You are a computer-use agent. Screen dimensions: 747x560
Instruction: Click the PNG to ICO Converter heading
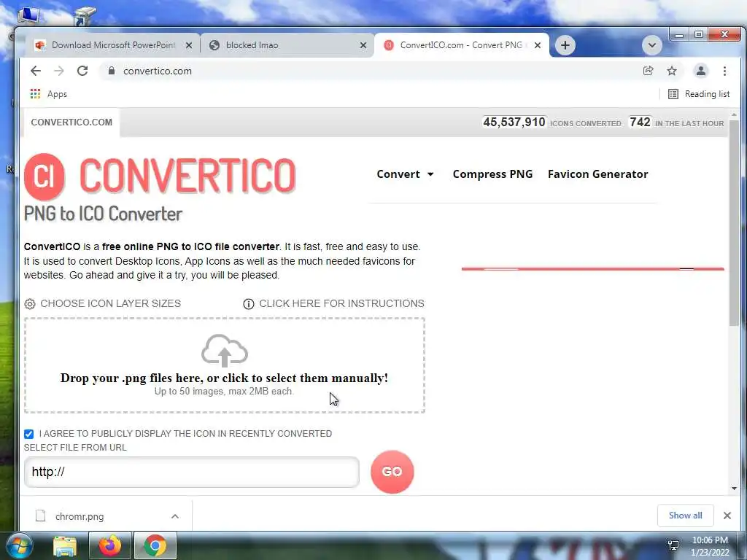(x=103, y=214)
